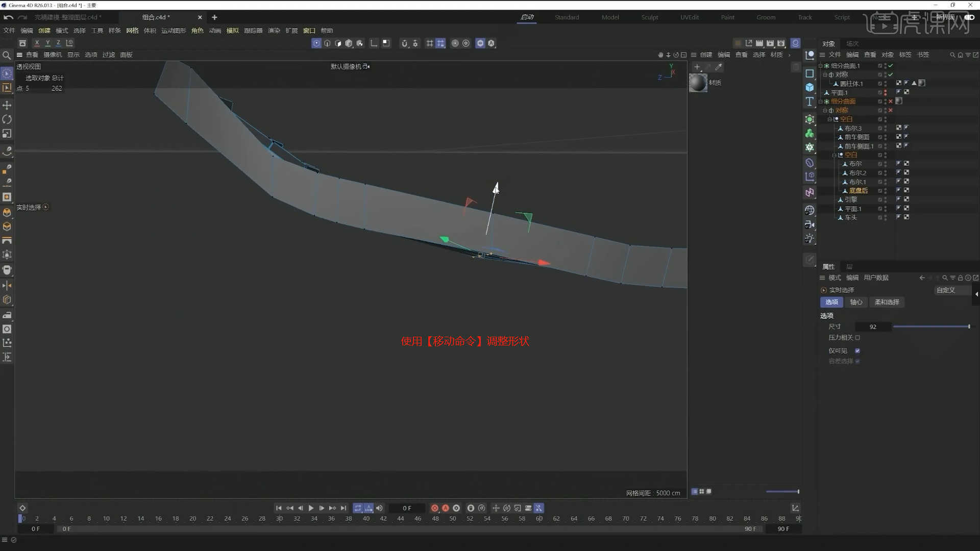Click the render to picture viewer icon
Image resolution: width=980 pixels, height=551 pixels.
point(770,43)
